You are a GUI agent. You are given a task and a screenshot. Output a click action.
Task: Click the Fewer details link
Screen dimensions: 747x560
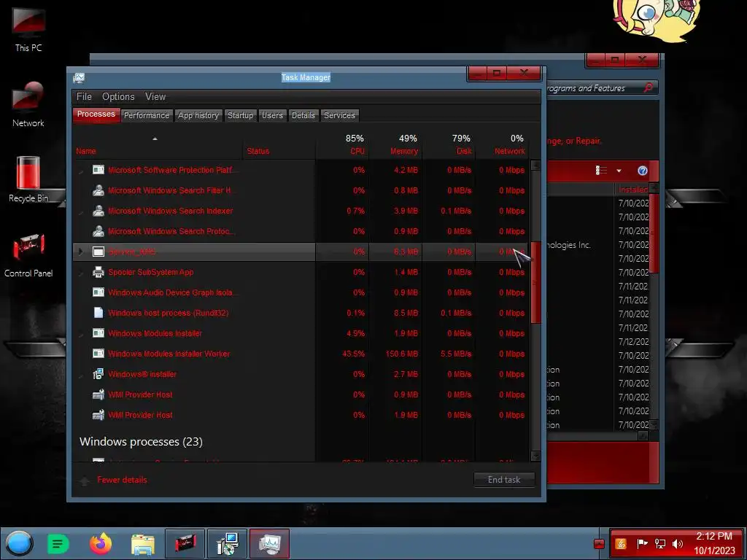coord(122,480)
